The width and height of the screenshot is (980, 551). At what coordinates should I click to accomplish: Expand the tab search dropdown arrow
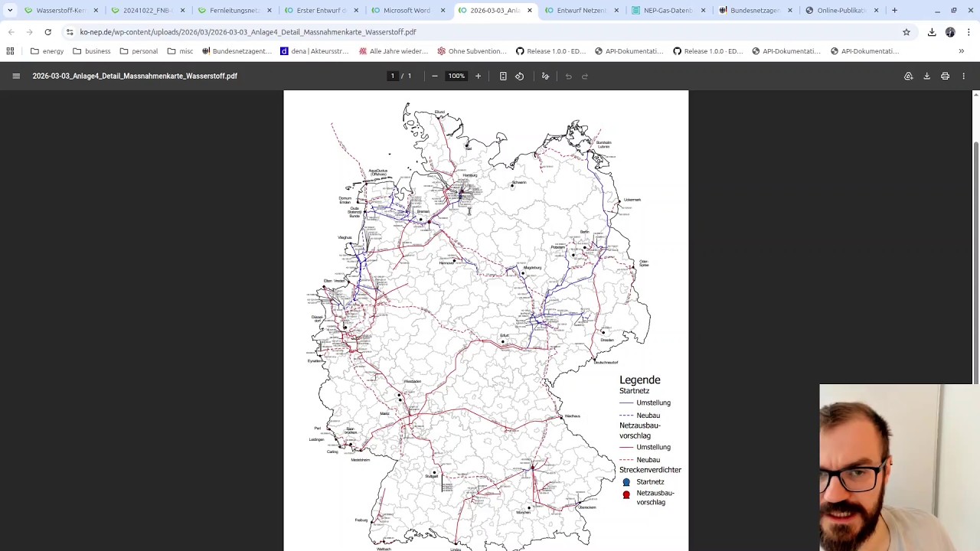(9, 10)
